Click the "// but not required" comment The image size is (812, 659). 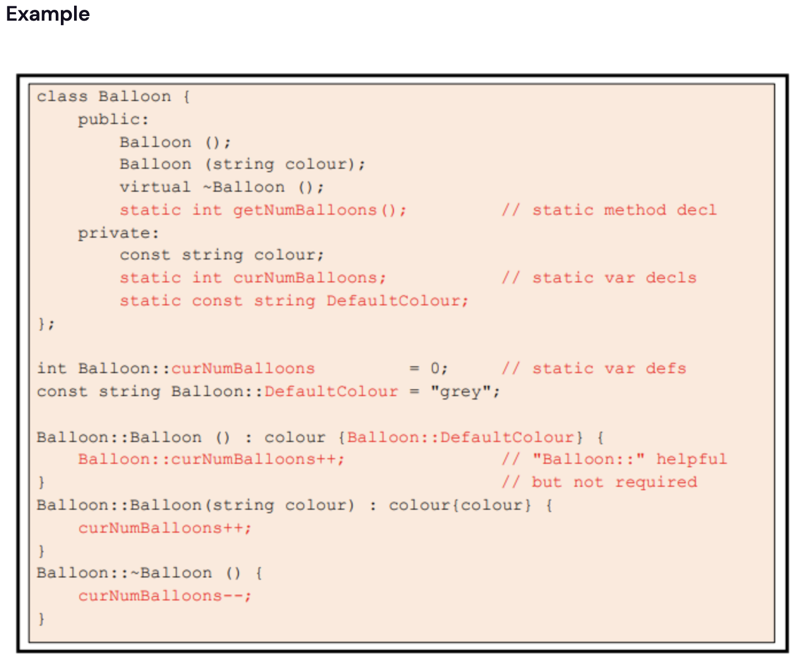click(599, 482)
